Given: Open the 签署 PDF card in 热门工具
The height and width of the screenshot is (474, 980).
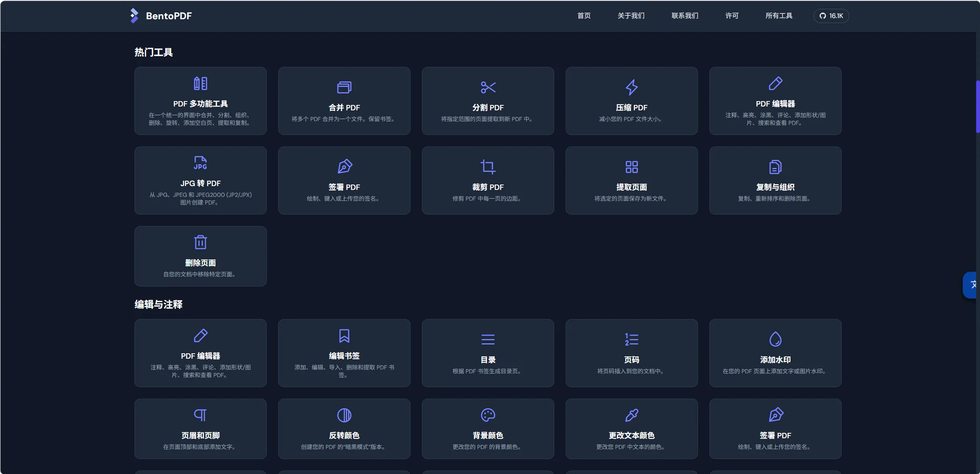Looking at the screenshot, I should coord(344,180).
